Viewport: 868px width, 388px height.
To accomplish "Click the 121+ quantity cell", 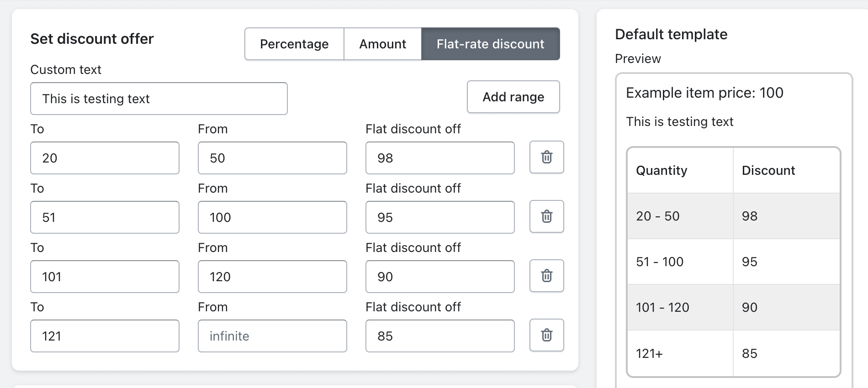I will click(680, 353).
